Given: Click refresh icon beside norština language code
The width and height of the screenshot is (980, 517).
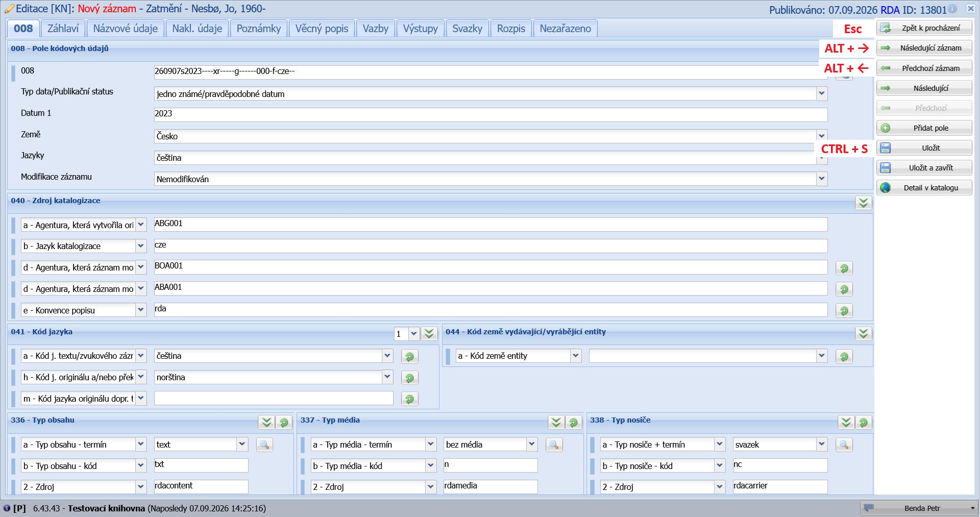Looking at the screenshot, I should 409,378.
